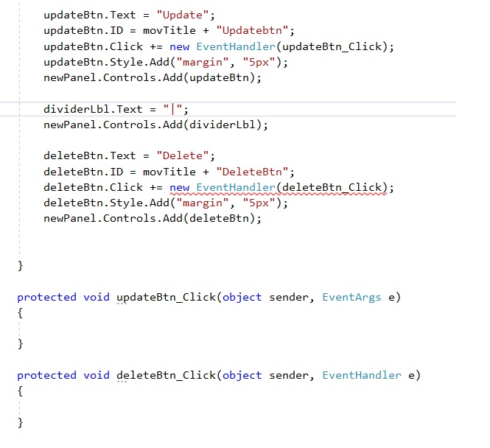Click movTitle in the updateBtn.ID line

pyautogui.click(x=169, y=31)
